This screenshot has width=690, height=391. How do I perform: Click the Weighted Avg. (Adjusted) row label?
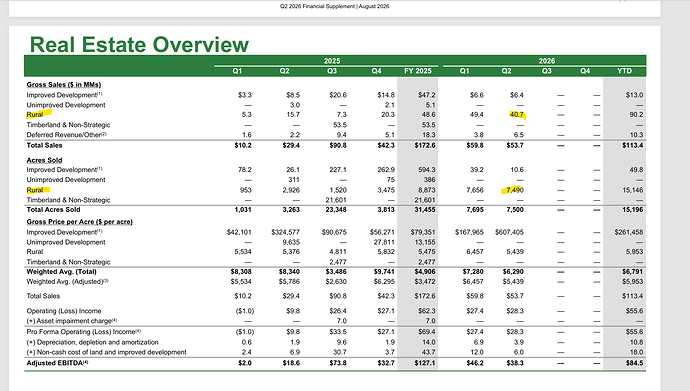[67, 281]
